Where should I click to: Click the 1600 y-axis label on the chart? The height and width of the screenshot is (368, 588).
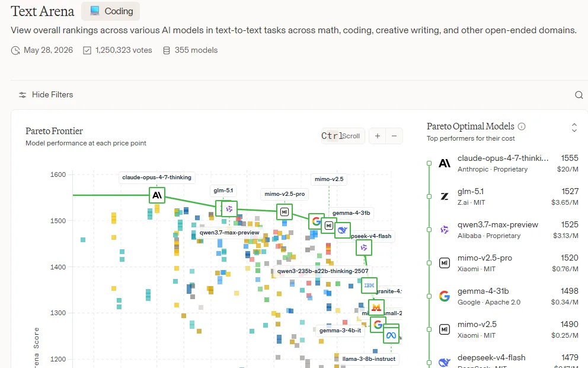[58, 175]
